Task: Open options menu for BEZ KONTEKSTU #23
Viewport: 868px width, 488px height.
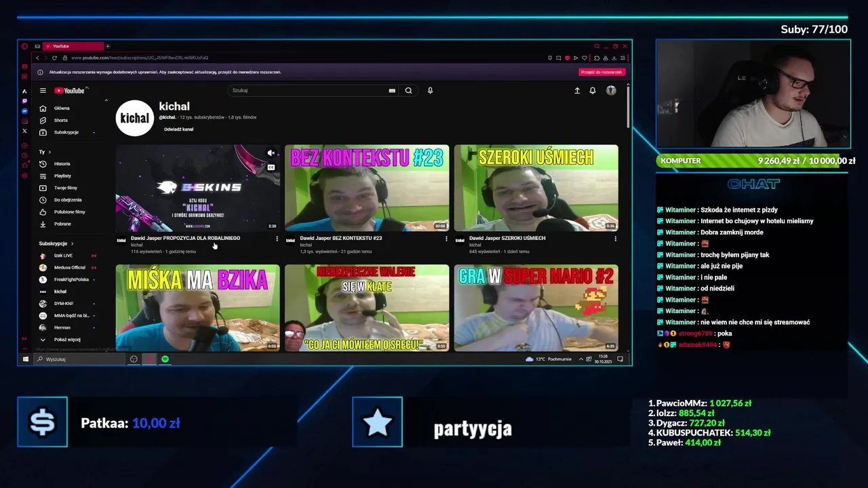Action: point(446,239)
